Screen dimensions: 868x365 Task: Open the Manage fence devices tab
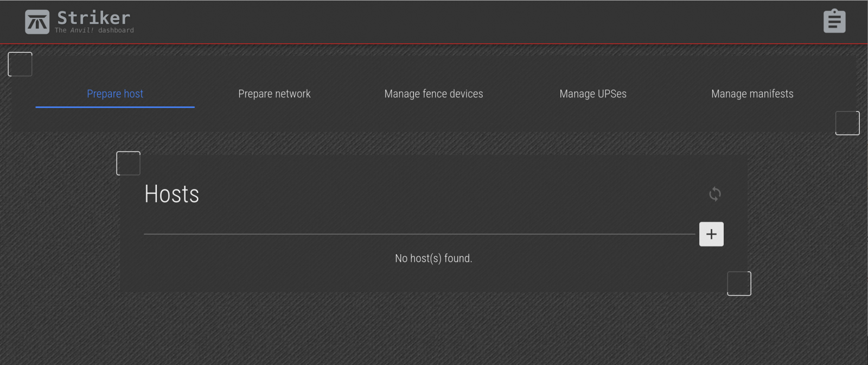coord(433,94)
